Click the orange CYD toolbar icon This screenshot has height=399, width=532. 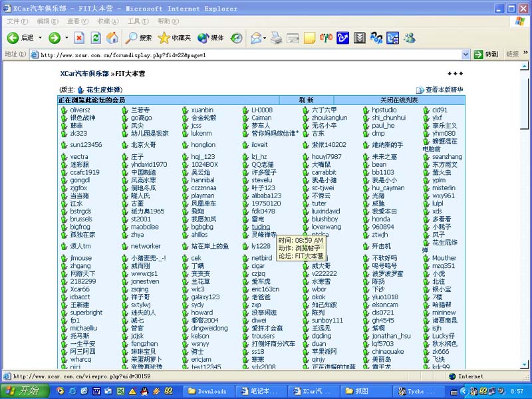[x=326, y=38]
